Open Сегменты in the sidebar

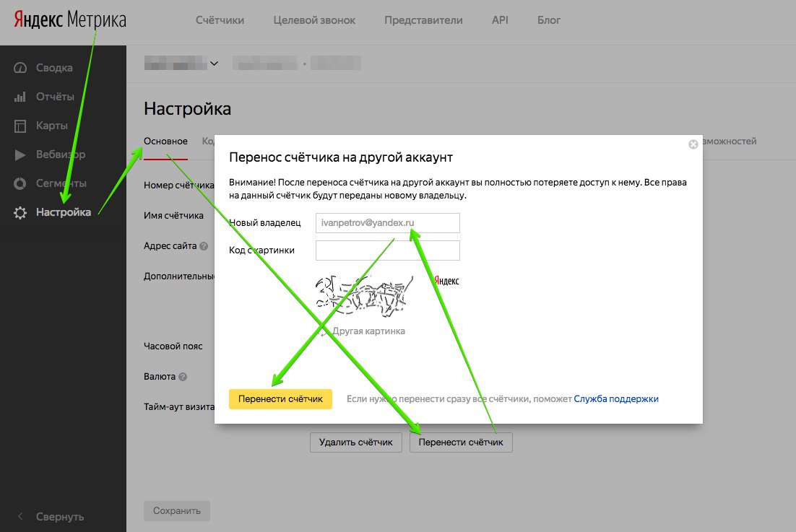pyautogui.click(x=61, y=183)
